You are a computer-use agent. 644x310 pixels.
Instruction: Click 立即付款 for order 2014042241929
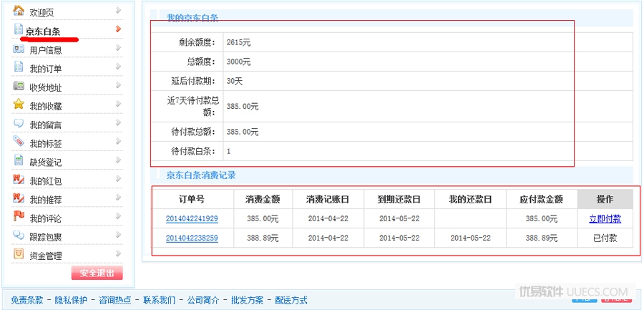[x=605, y=219]
